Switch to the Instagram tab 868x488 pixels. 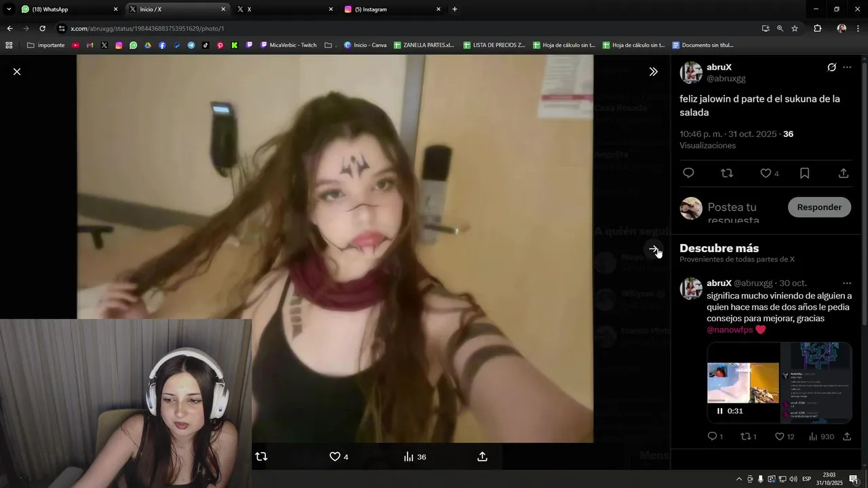(x=393, y=9)
